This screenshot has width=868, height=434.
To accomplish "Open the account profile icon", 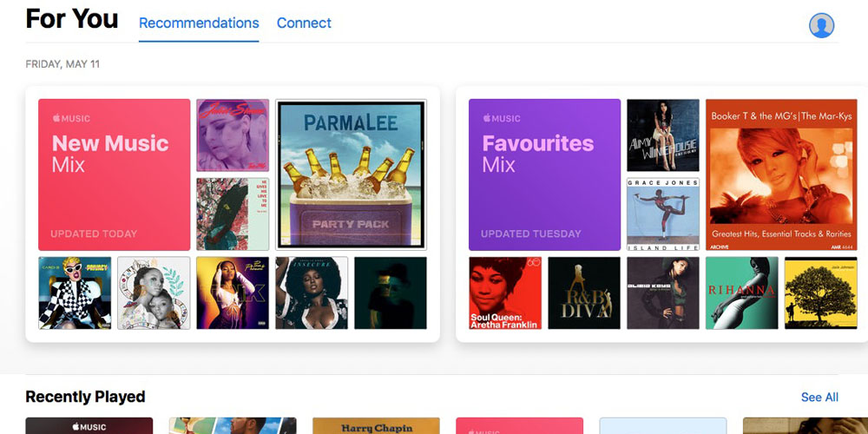I will coord(821,25).
